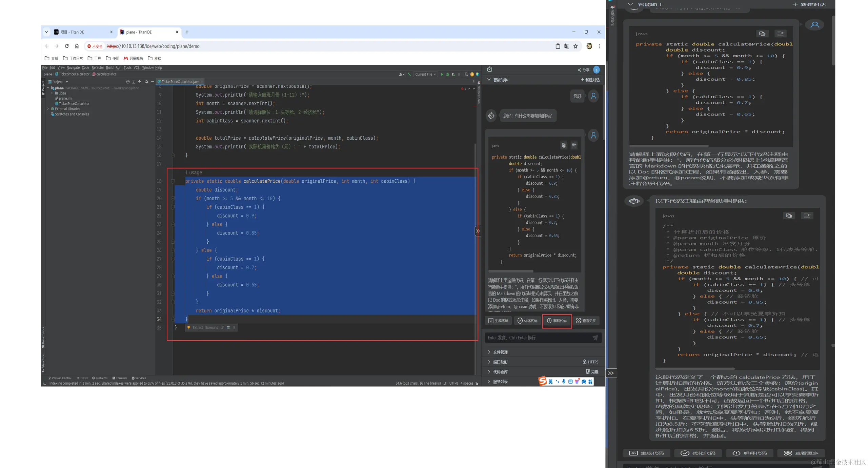868x468 pixels.
Task: Go to browser home page icon
Action: pyautogui.click(x=77, y=46)
